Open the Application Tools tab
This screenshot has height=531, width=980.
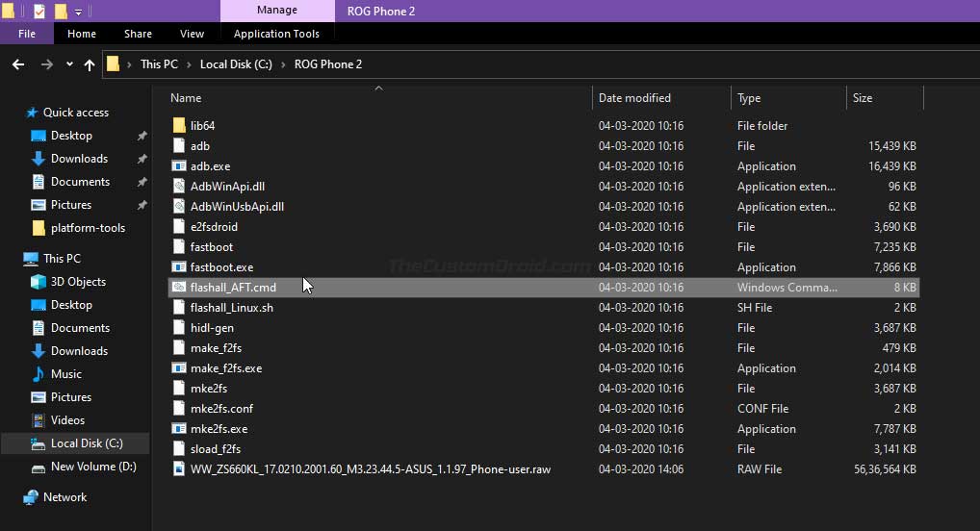tap(276, 34)
